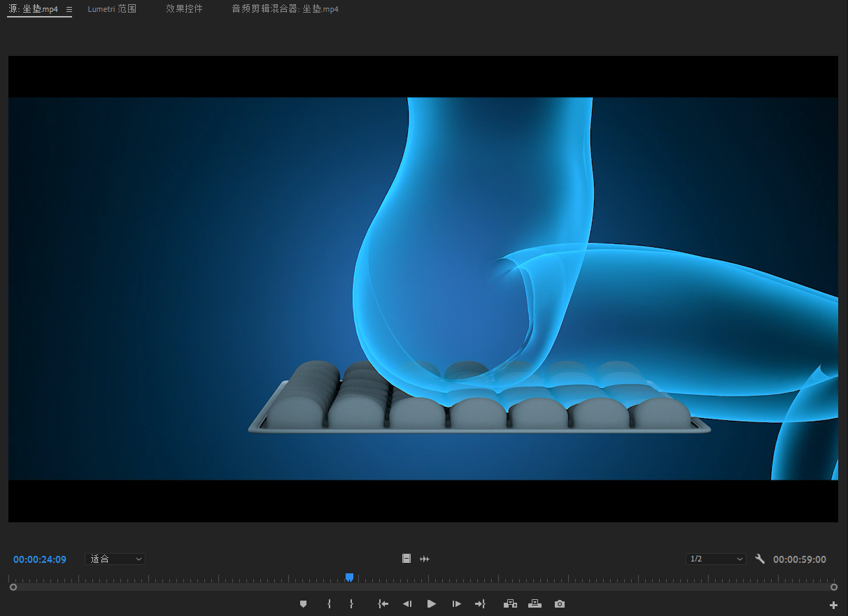Click the Drag Video Only filmstrip icon
This screenshot has height=616, width=848.
coord(407,559)
